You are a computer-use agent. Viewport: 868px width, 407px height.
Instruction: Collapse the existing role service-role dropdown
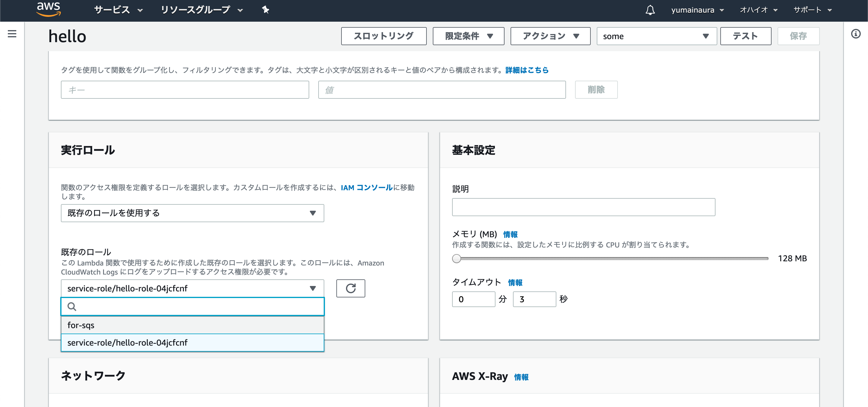[x=192, y=288]
